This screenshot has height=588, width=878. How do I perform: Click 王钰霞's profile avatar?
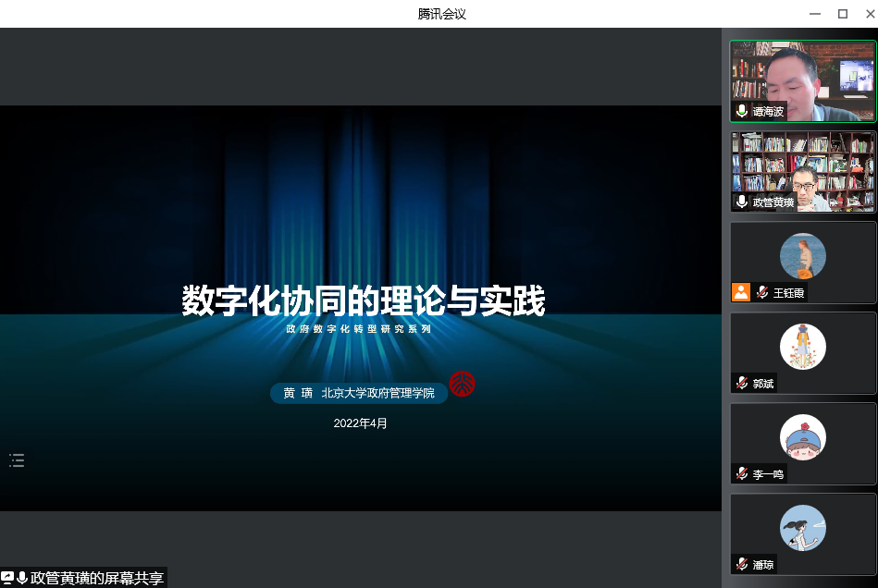click(x=802, y=256)
